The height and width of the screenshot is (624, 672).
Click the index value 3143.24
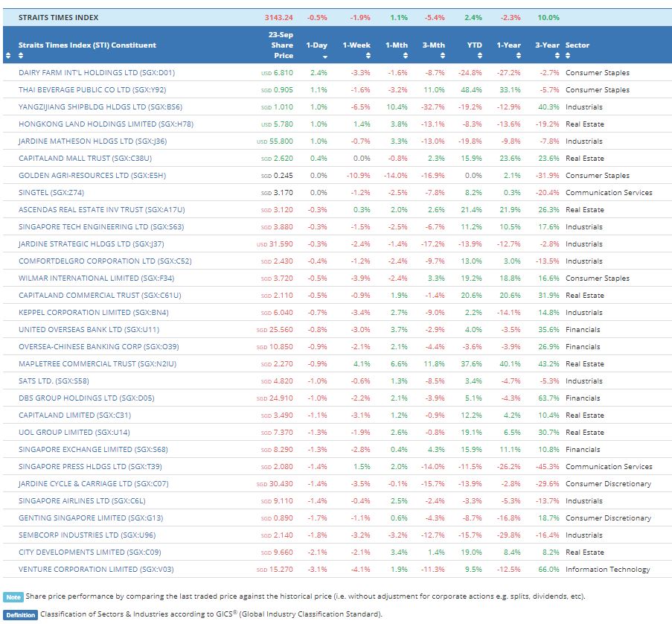click(278, 18)
